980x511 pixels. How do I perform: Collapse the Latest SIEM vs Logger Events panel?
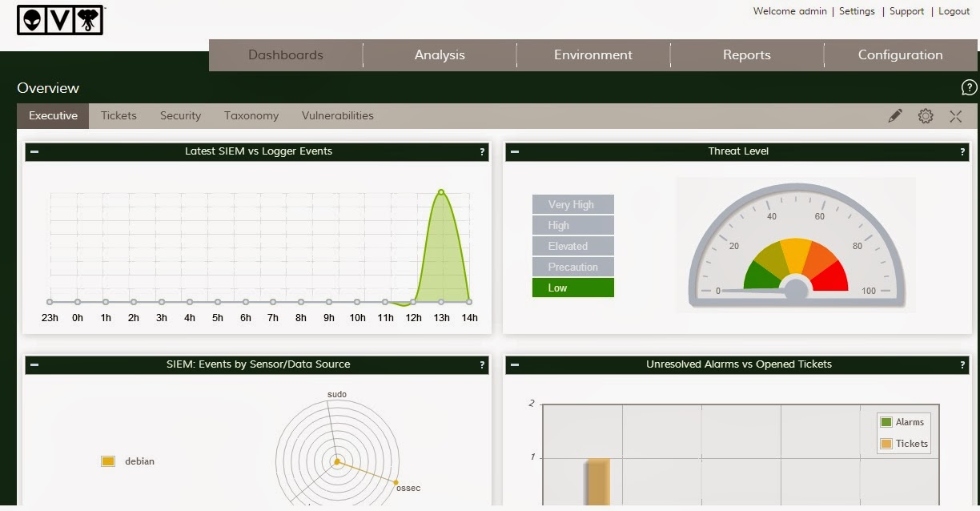click(x=34, y=151)
